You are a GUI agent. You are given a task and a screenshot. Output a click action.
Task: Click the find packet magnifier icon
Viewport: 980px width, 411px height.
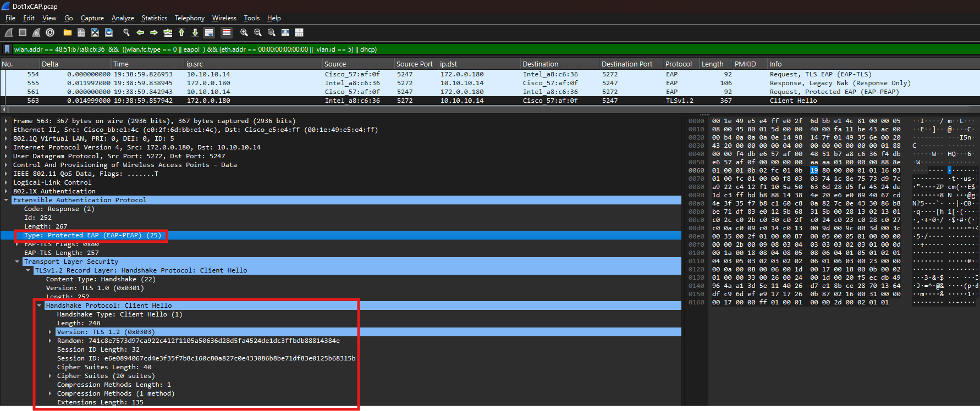click(126, 33)
